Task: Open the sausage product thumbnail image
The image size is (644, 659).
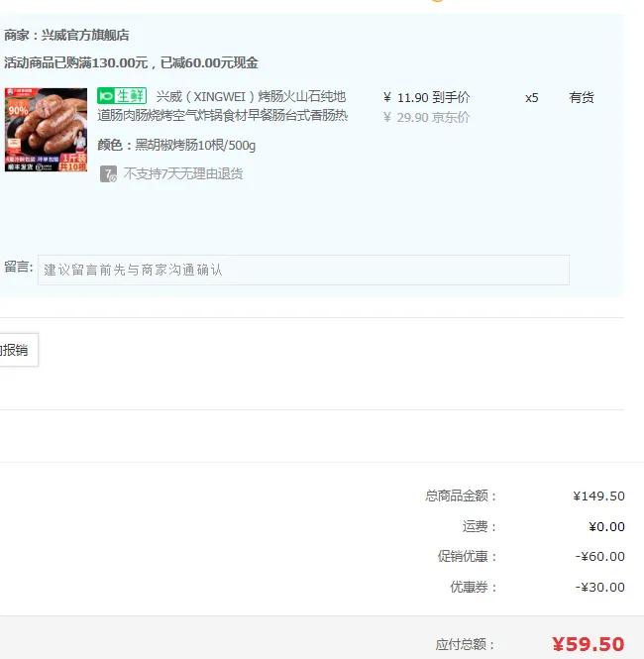Action: pyautogui.click(x=46, y=130)
